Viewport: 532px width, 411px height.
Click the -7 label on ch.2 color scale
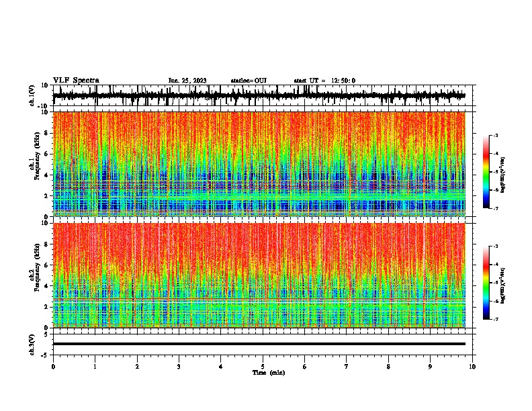click(495, 320)
